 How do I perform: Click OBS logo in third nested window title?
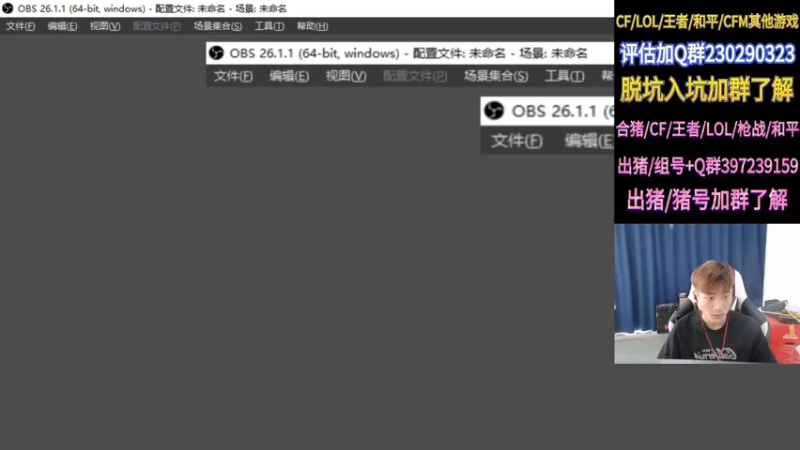pos(494,111)
